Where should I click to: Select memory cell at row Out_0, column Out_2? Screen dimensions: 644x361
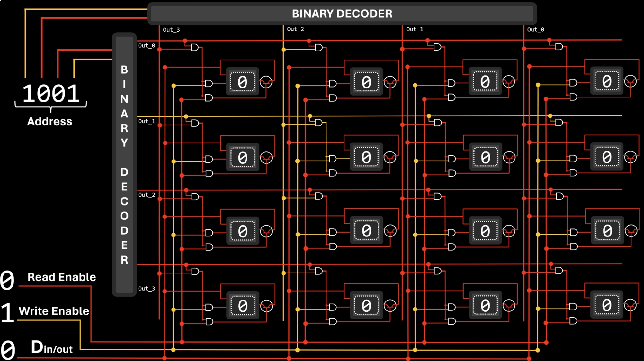tap(366, 82)
